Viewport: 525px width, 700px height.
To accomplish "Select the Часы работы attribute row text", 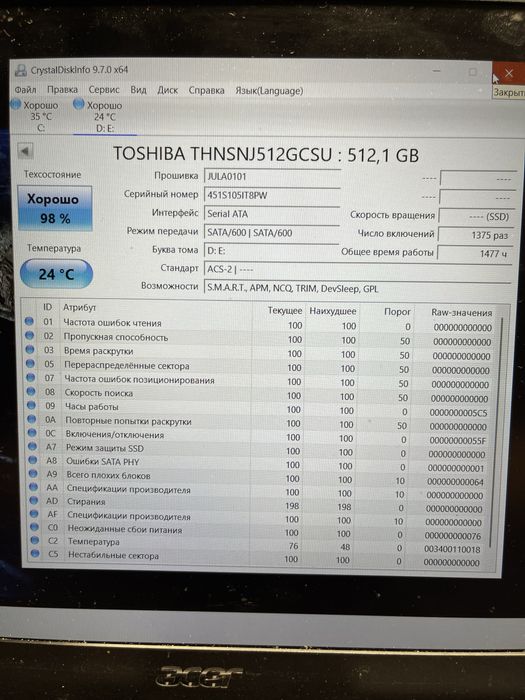I will [92, 407].
